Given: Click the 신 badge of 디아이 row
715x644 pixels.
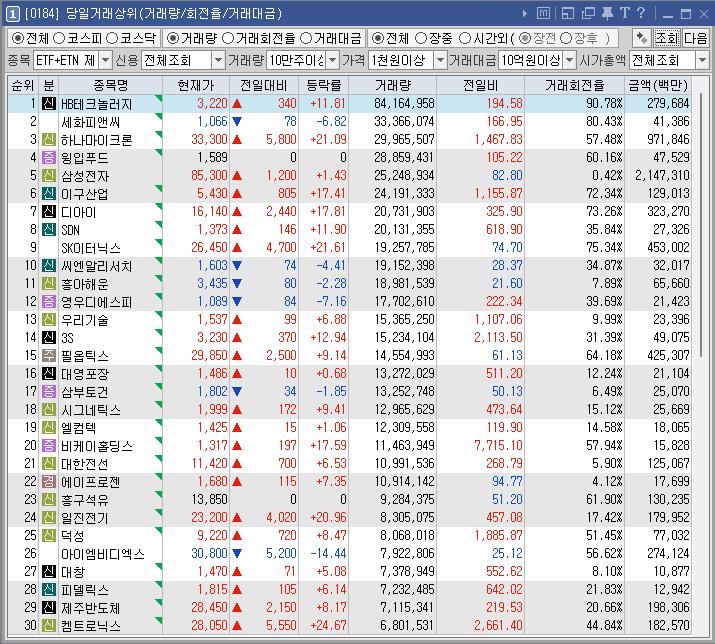Looking at the screenshot, I should 49,212.
